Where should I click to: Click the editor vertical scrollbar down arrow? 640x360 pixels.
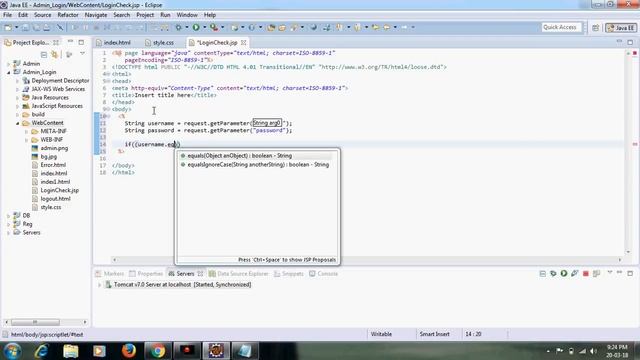tap(628, 252)
